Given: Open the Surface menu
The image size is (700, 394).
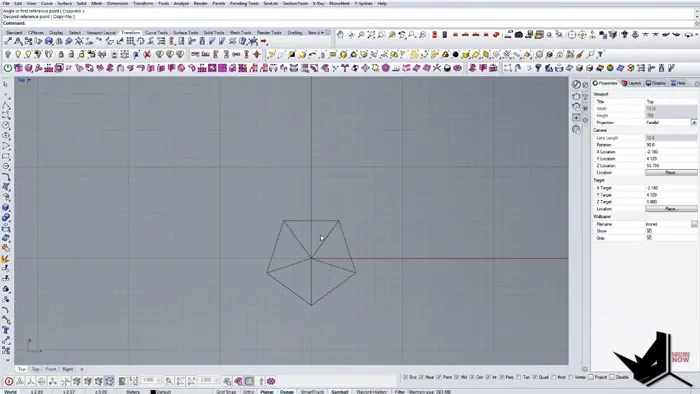Looking at the screenshot, I should click(x=64, y=3).
